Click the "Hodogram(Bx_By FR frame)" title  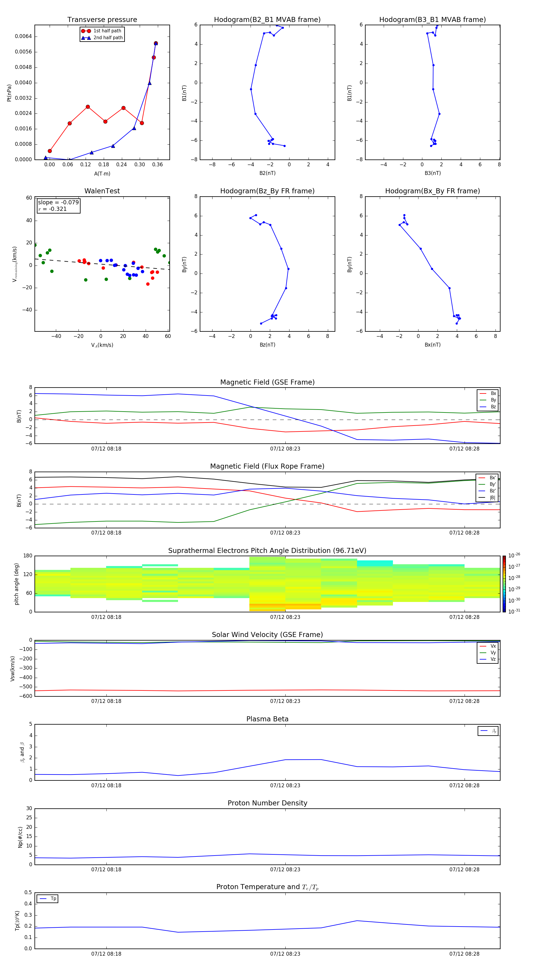pyautogui.click(x=432, y=191)
